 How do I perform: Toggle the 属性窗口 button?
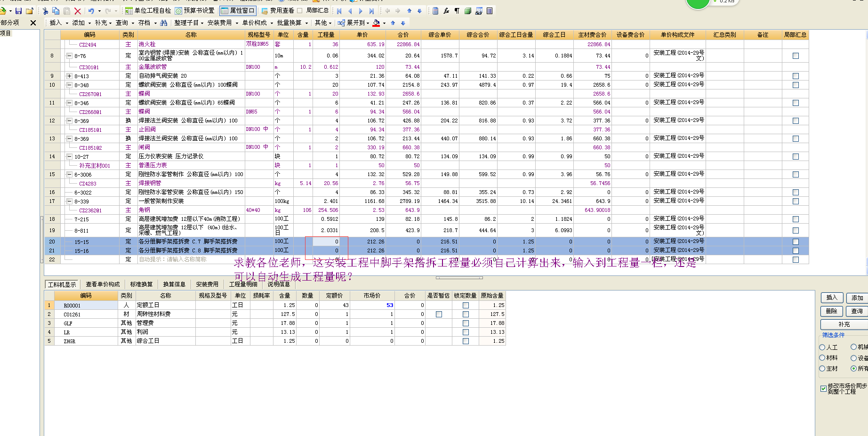coord(238,10)
